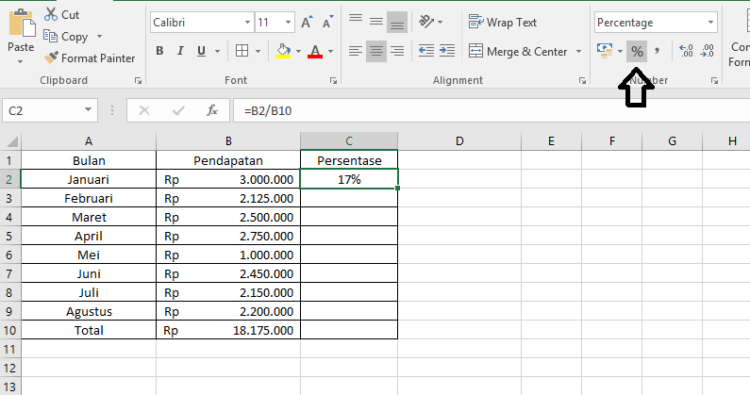Open Underline style dropdown arrow
Screen dimensions: 750x395
[217, 51]
